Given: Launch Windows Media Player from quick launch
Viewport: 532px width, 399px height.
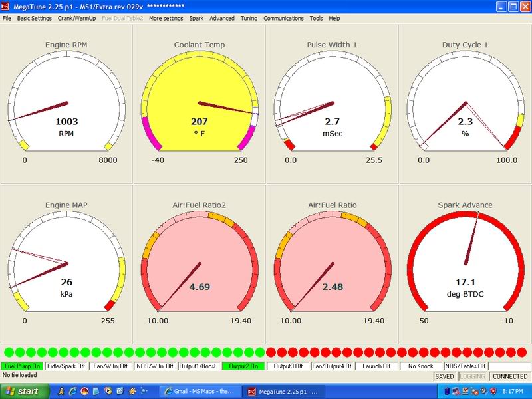Looking at the screenshot, I should (x=108, y=391).
